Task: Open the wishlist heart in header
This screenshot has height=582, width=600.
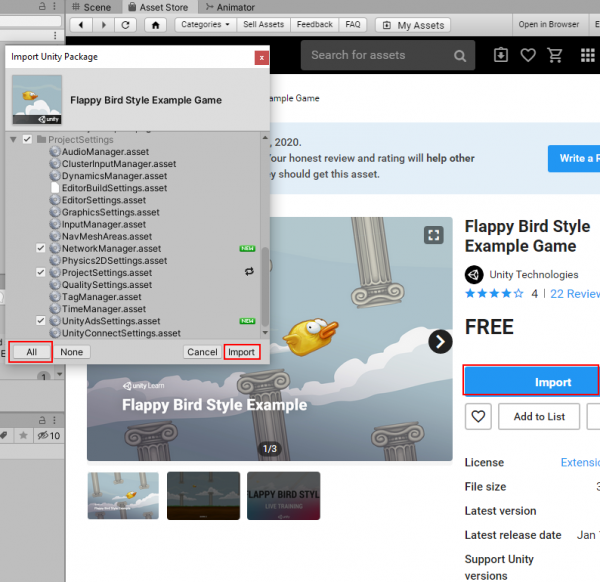Action: click(528, 55)
